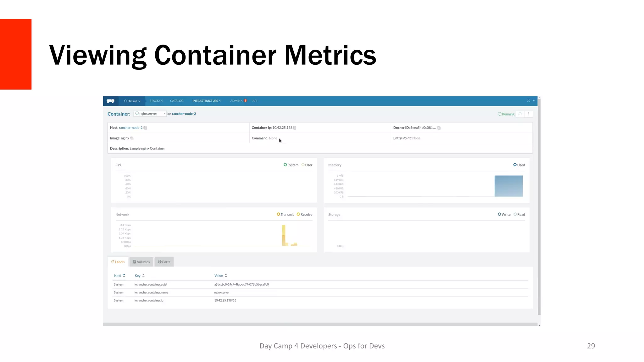Switch to the Volumes tab
644x362 pixels.
pos(141,262)
